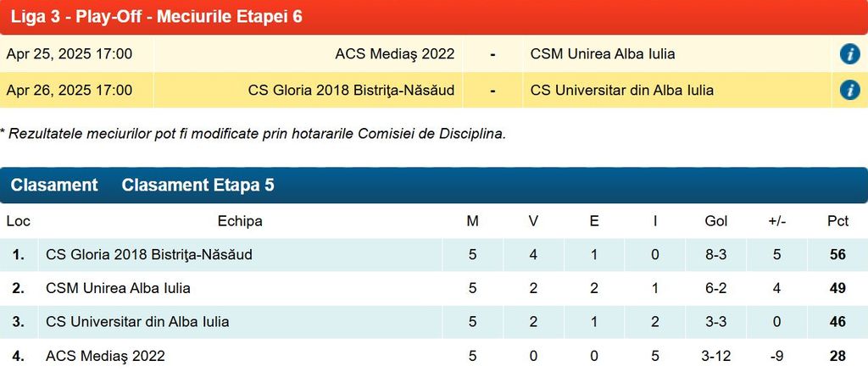Click the Gol column header
The image size is (868, 377).
715,221
